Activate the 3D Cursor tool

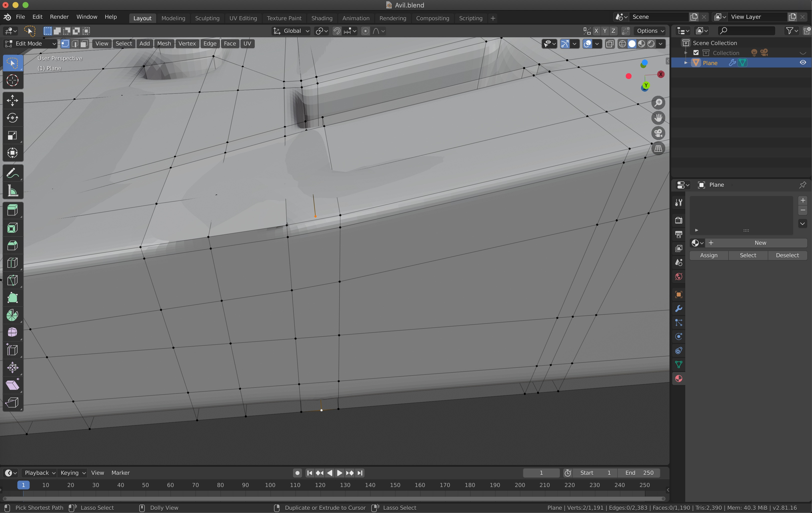click(13, 80)
